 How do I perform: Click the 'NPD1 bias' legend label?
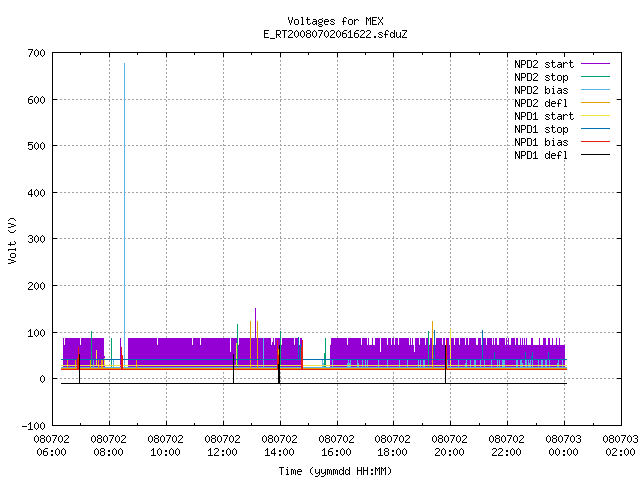541,142
